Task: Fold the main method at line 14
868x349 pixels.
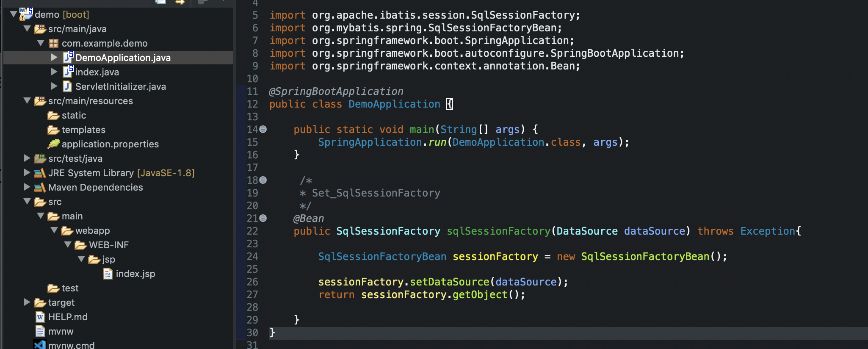Action: [x=263, y=129]
